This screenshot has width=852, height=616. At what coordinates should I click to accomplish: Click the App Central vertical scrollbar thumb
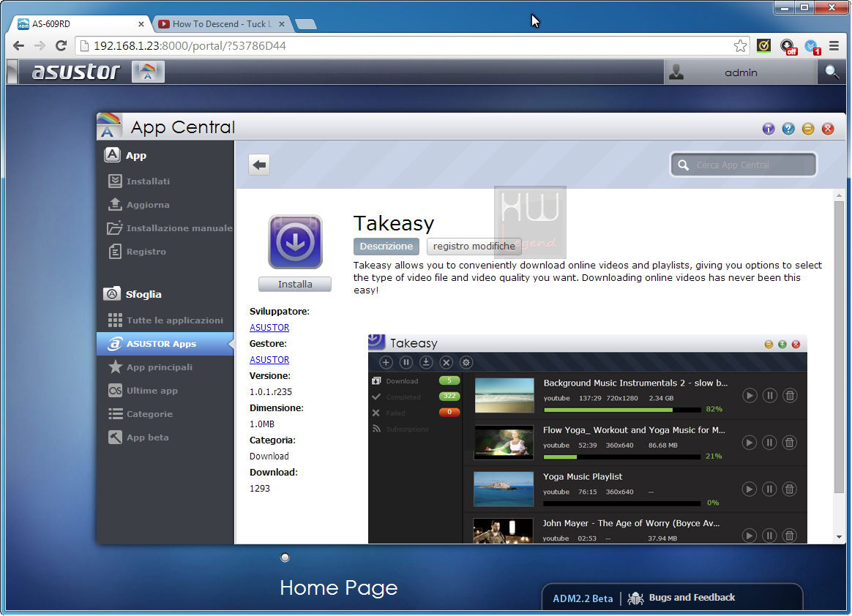(x=839, y=348)
